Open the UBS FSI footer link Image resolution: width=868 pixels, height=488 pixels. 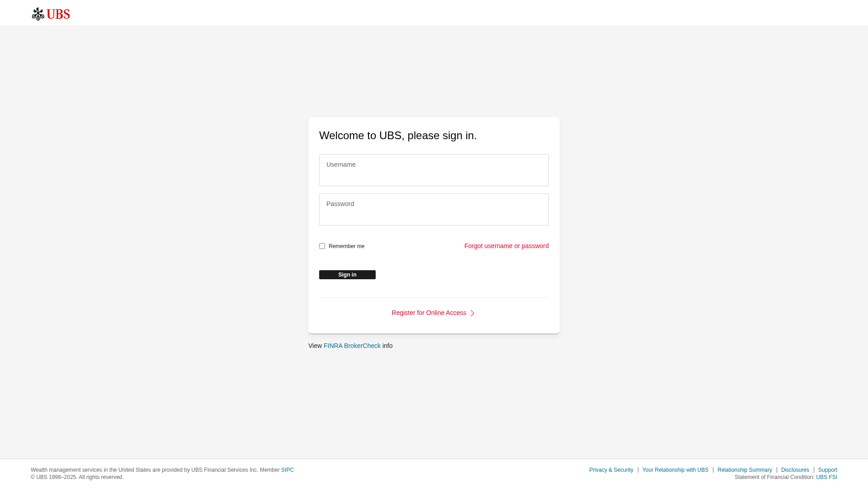[x=826, y=477]
